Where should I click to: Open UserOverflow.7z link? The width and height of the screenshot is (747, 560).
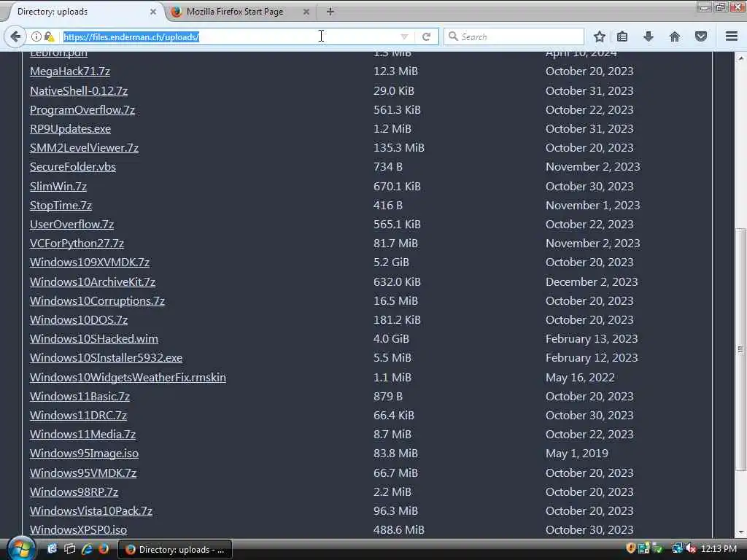pos(72,225)
